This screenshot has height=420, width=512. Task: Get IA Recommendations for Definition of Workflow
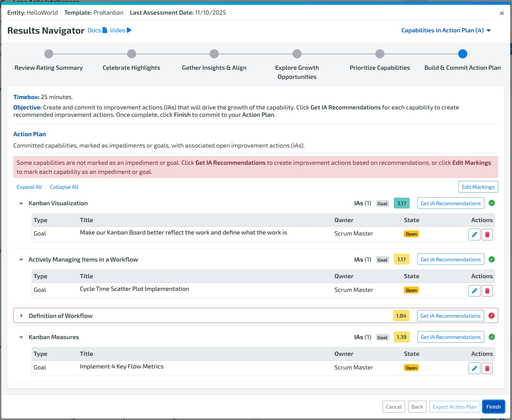pyautogui.click(x=450, y=316)
